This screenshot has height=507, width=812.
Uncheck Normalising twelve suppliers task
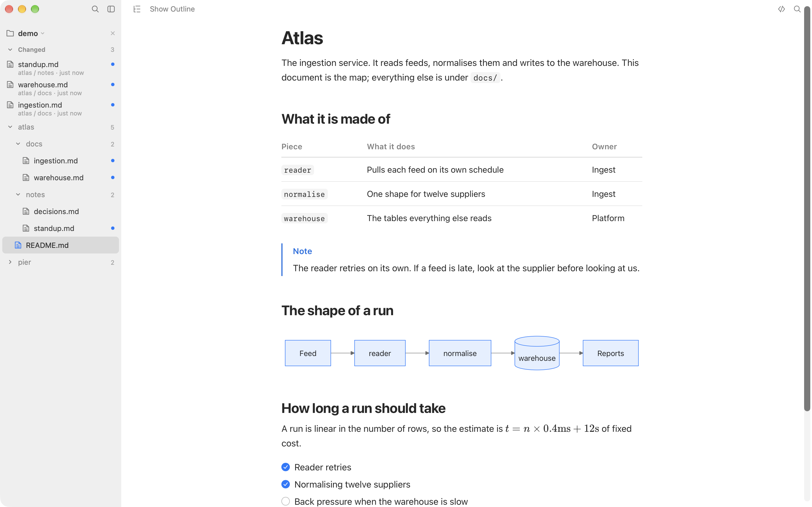pyautogui.click(x=286, y=484)
